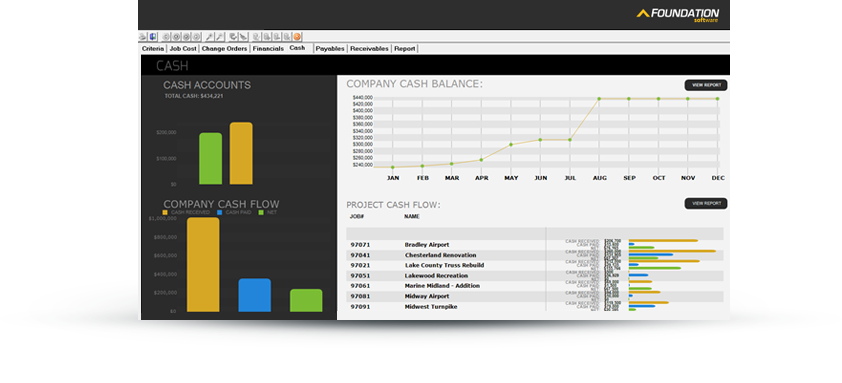This screenshot has height=383, width=842.
Task: Click job number 97021
Action: tap(360, 265)
